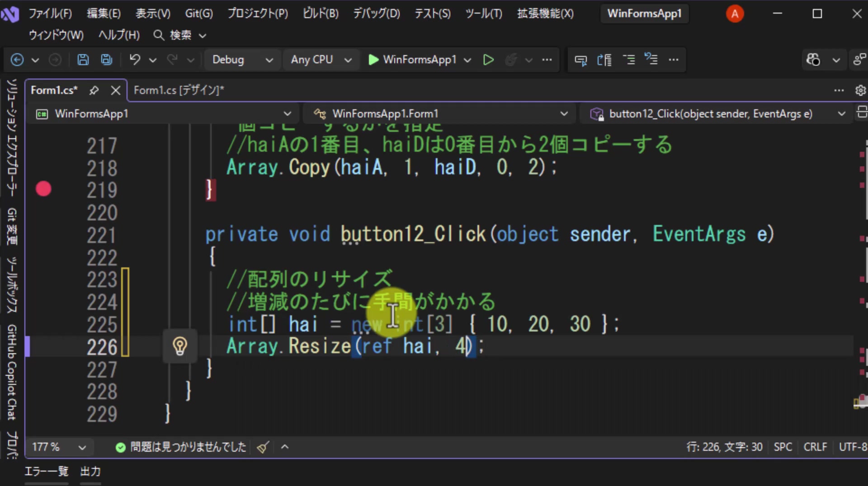The height and width of the screenshot is (486, 868).
Task: Open the GitHub Copilot Chat side tab
Action: (12, 372)
